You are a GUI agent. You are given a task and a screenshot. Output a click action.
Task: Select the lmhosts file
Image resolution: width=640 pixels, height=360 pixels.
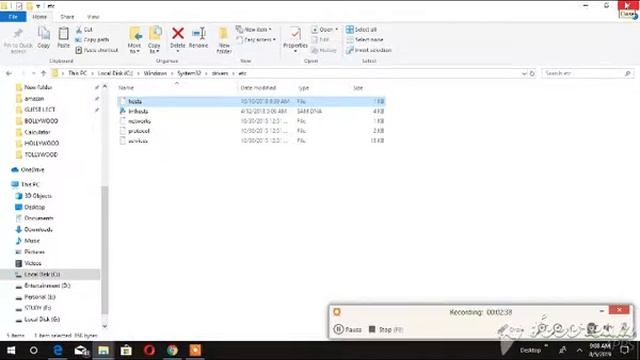251,111
